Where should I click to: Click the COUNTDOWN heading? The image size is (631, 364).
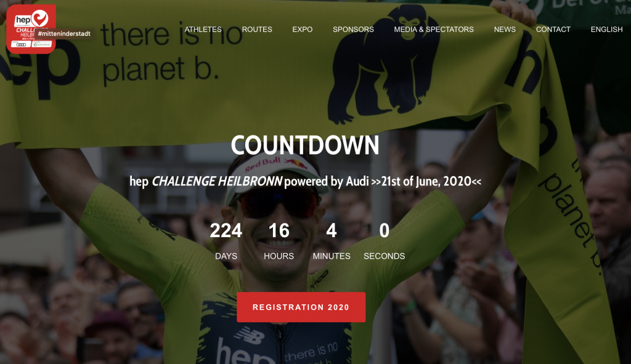(x=305, y=145)
